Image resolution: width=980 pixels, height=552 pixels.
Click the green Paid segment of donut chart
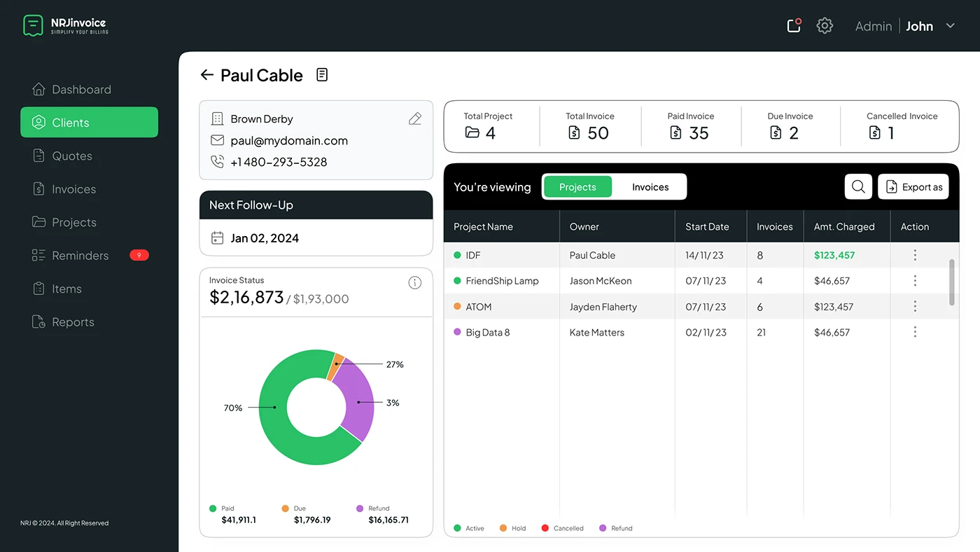(274, 408)
